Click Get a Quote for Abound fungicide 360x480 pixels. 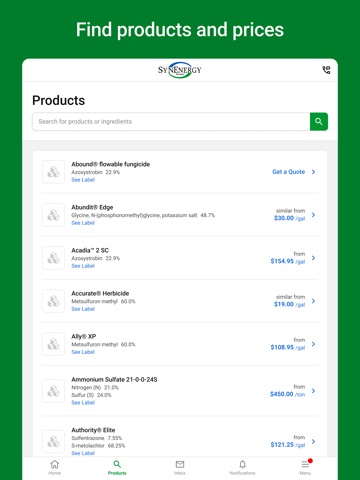pyautogui.click(x=289, y=172)
